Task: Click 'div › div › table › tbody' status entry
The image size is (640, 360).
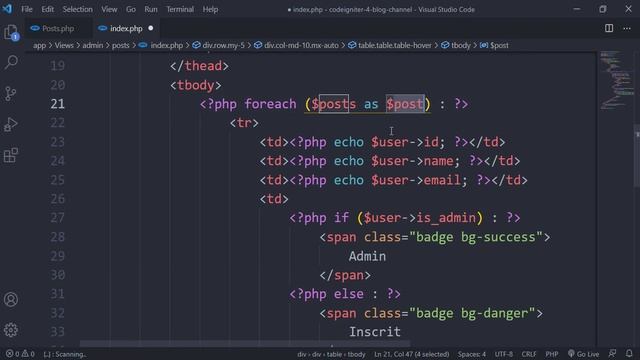Action: pyautogui.click(x=331, y=354)
